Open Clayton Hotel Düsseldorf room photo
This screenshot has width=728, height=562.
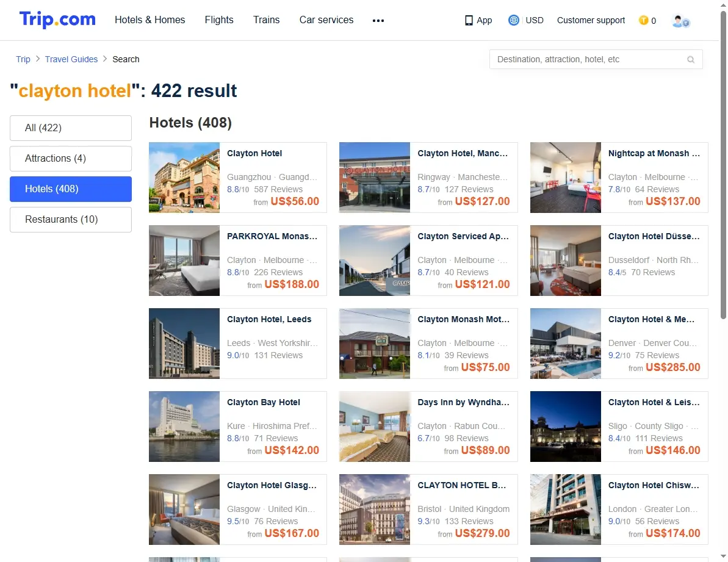click(566, 261)
